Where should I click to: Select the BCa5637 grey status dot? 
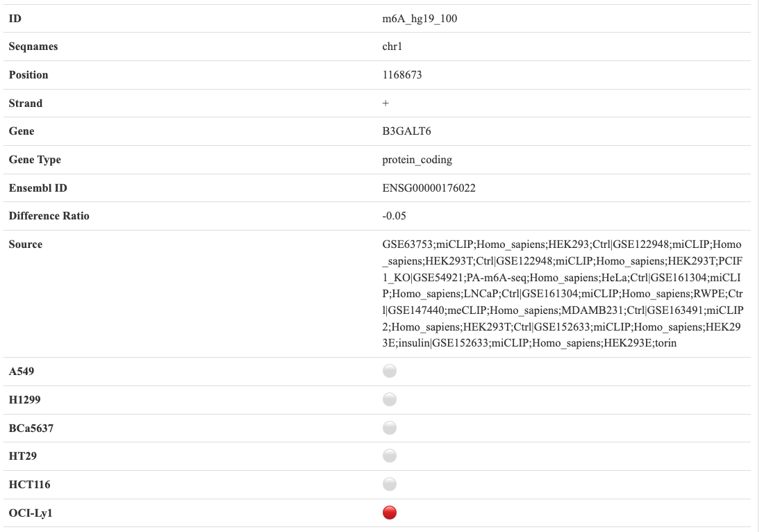[390, 428]
